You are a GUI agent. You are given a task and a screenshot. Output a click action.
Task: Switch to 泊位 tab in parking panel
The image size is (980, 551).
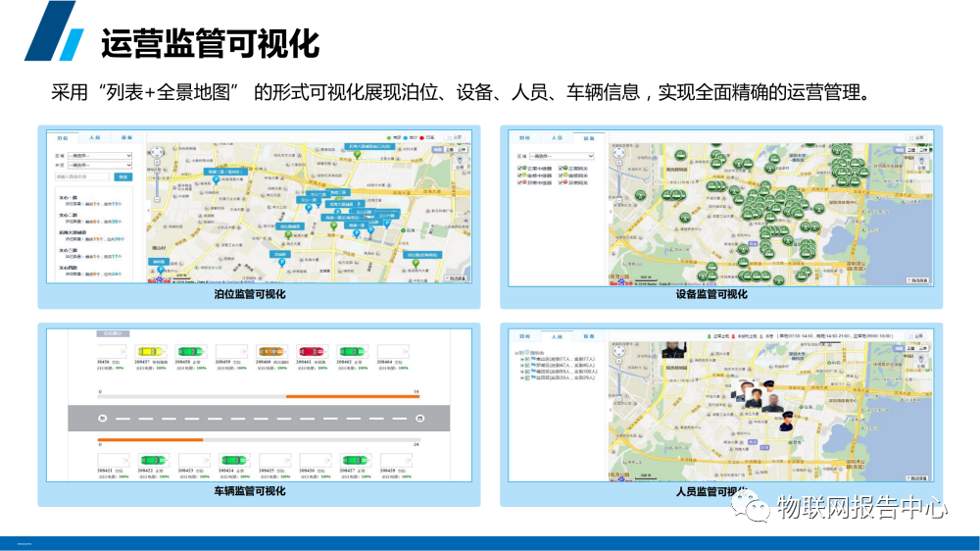click(63, 137)
